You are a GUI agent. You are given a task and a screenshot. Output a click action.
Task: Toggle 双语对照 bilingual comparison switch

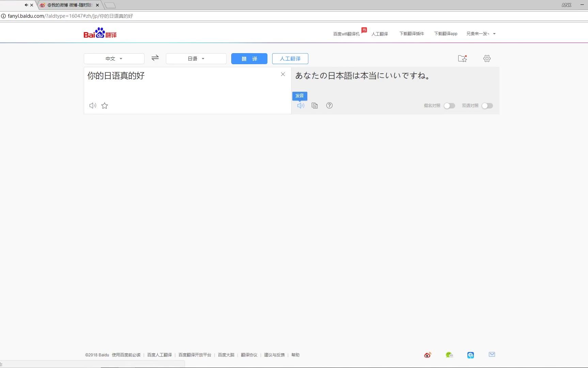pos(487,106)
